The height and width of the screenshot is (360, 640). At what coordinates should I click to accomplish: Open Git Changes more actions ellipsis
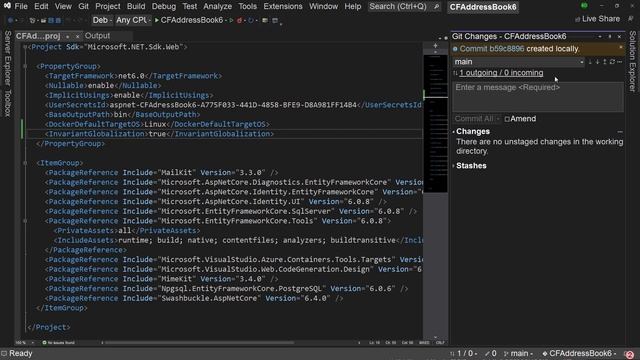click(x=620, y=62)
